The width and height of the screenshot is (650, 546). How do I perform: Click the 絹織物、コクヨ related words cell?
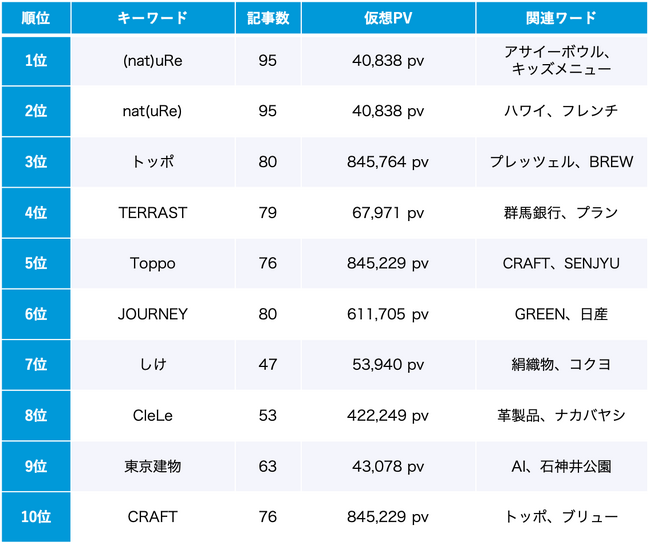tap(560, 365)
